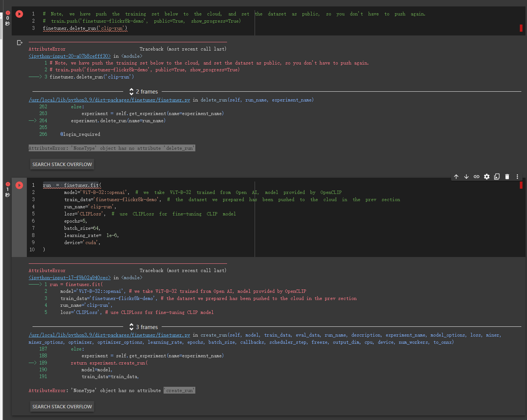Image resolution: width=527 pixels, height=420 pixels.
Task: Click SEARCH STACK OVERFLOW for delete_run error
Action: coord(62,164)
